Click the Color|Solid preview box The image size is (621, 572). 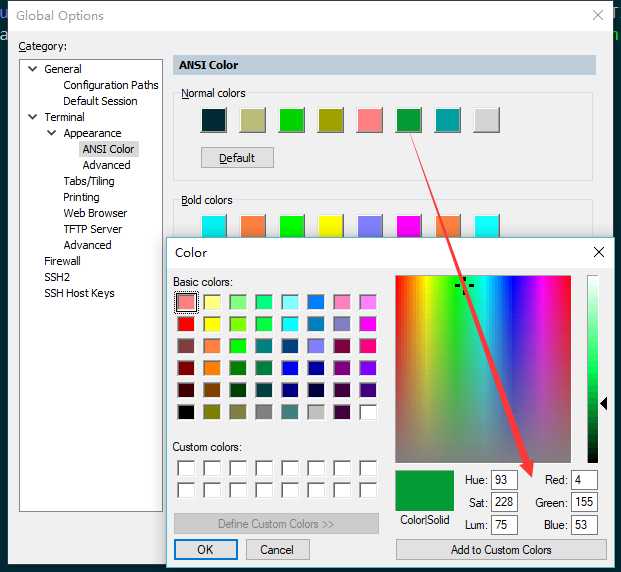click(x=425, y=490)
